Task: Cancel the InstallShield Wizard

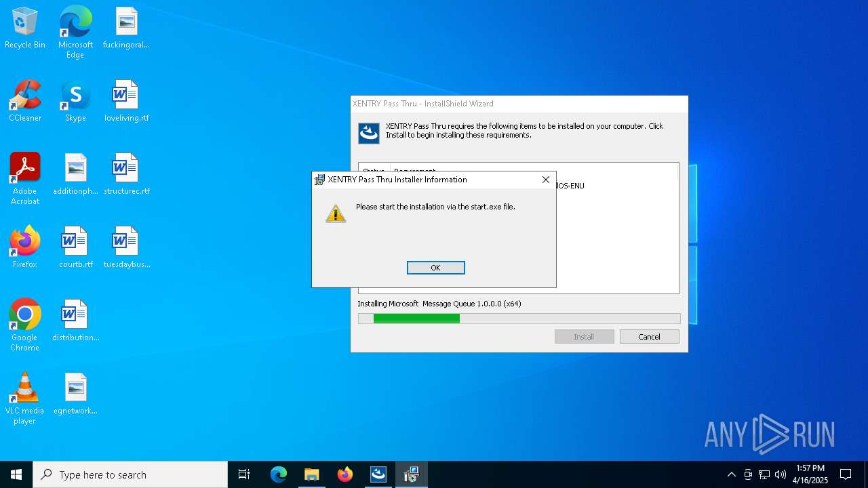Action: 649,337
